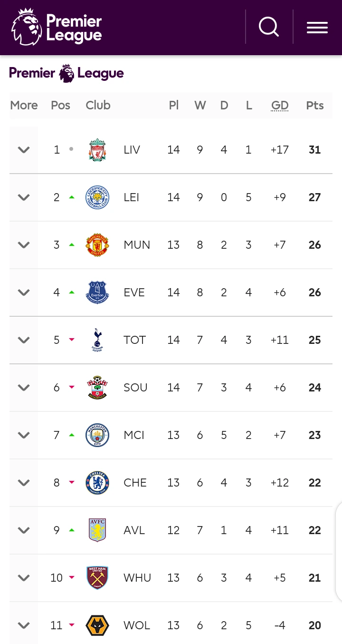The width and height of the screenshot is (342, 644).
Task: Click the Southampton club crest
Action: [x=97, y=388]
